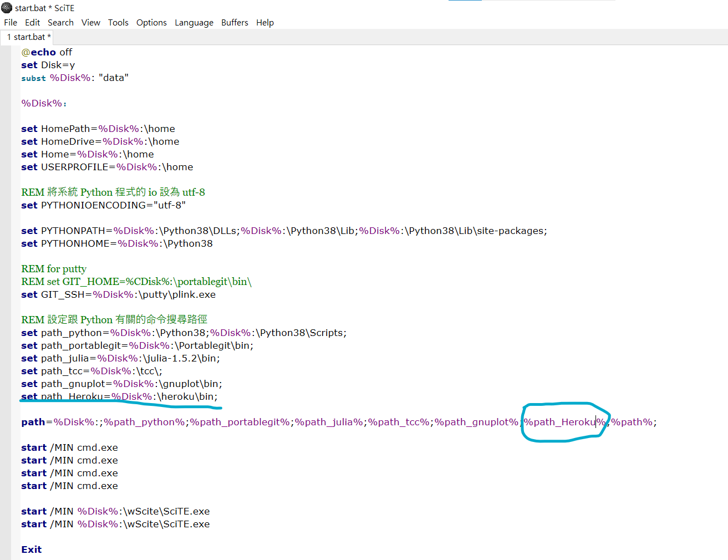The width and height of the screenshot is (728, 560).
Task: Click the 'set path_tcc' line
Action: (x=92, y=371)
